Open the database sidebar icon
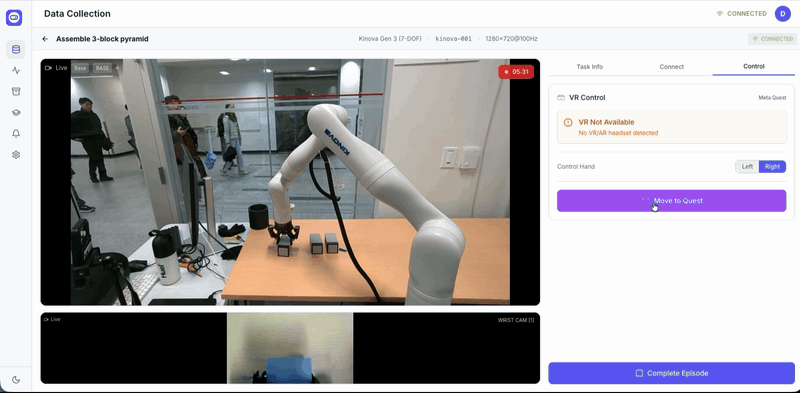The height and width of the screenshot is (393, 800). click(x=16, y=50)
